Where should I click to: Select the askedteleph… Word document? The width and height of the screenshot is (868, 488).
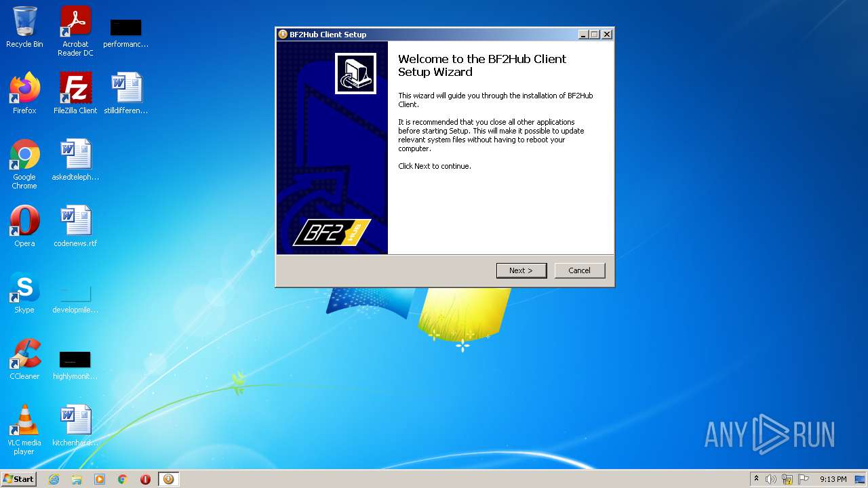point(75,160)
